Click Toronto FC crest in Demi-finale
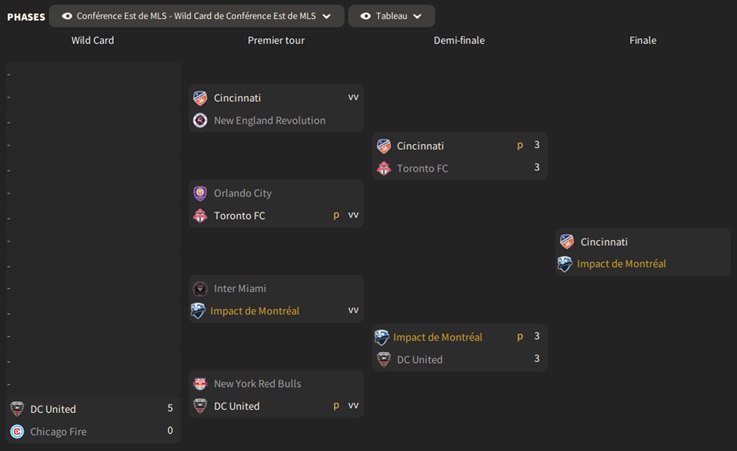 coord(383,168)
